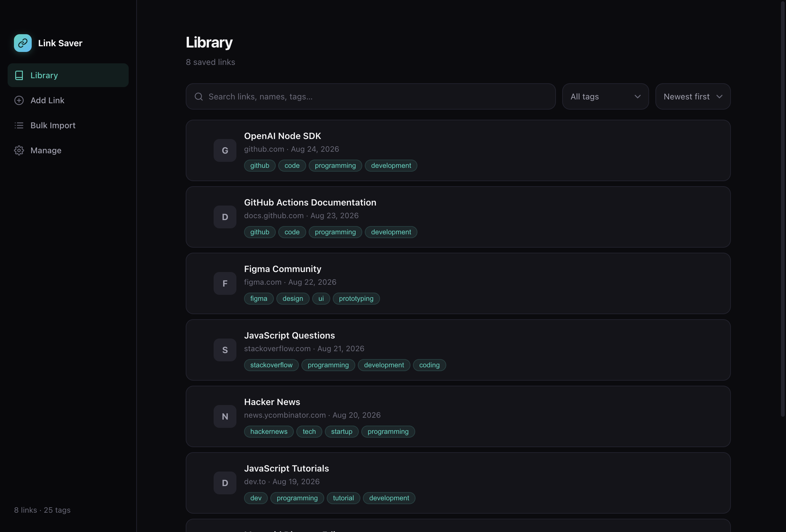Click 'github.com · Aug 24, 2026' text

click(x=292, y=149)
